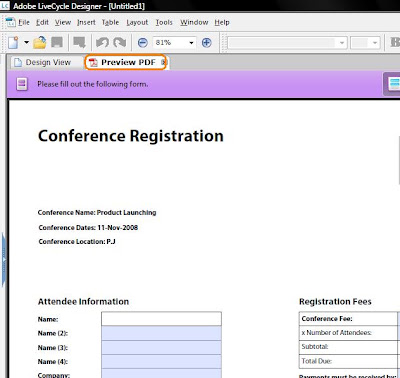Click the 'Please fill out the following form.' message
The width and height of the screenshot is (400, 378).
tap(93, 84)
